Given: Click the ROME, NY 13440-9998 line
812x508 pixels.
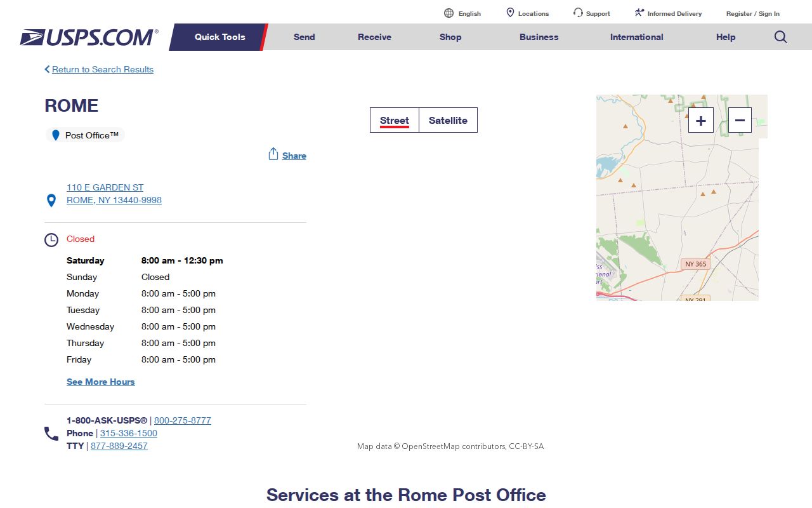Looking at the screenshot, I should pyautogui.click(x=114, y=200).
